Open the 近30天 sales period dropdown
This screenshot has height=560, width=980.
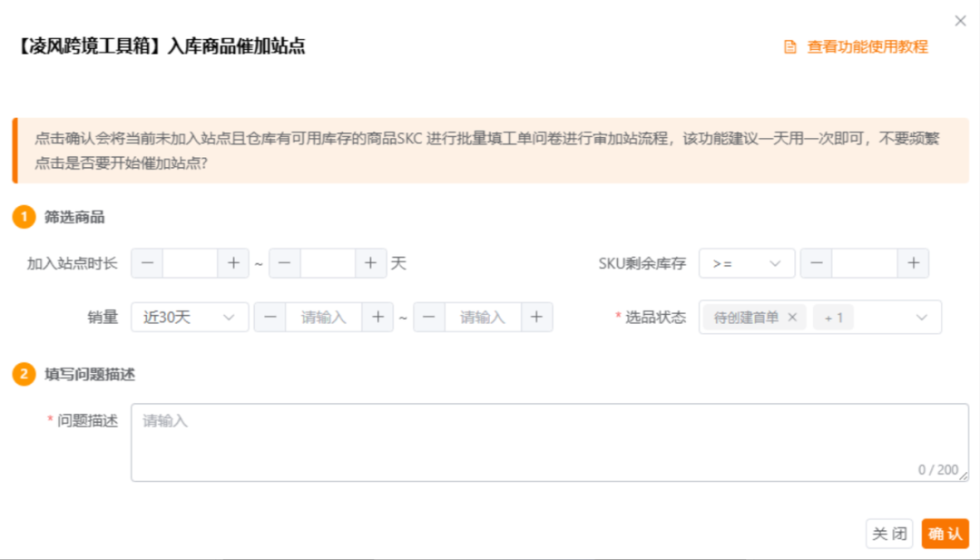tap(190, 317)
